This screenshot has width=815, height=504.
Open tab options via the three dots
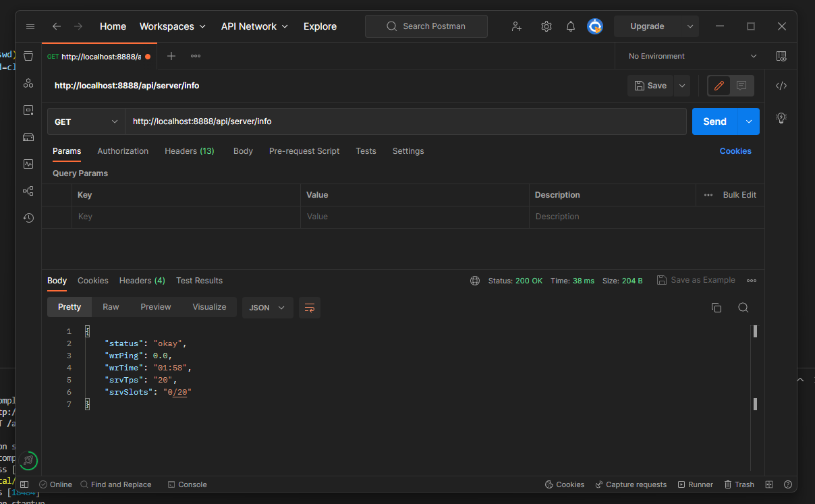coord(196,56)
